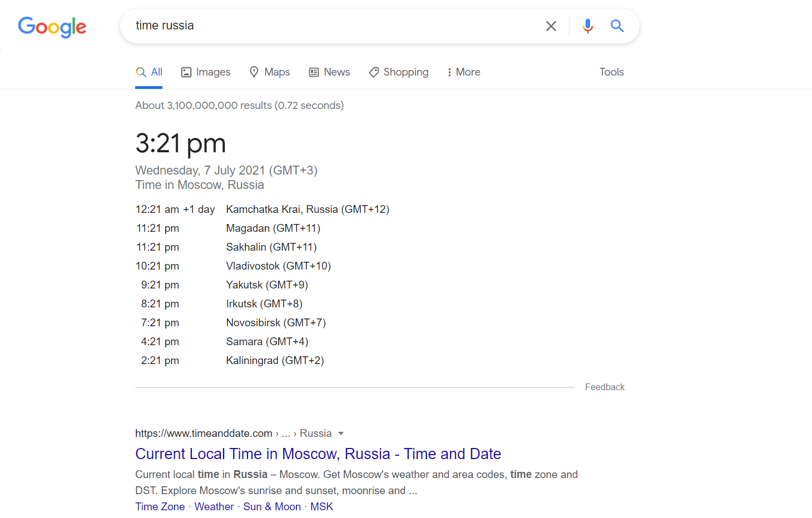Image resolution: width=812 pixels, height=518 pixels.
Task: Open the Time Zone sitelink
Action: [160, 507]
